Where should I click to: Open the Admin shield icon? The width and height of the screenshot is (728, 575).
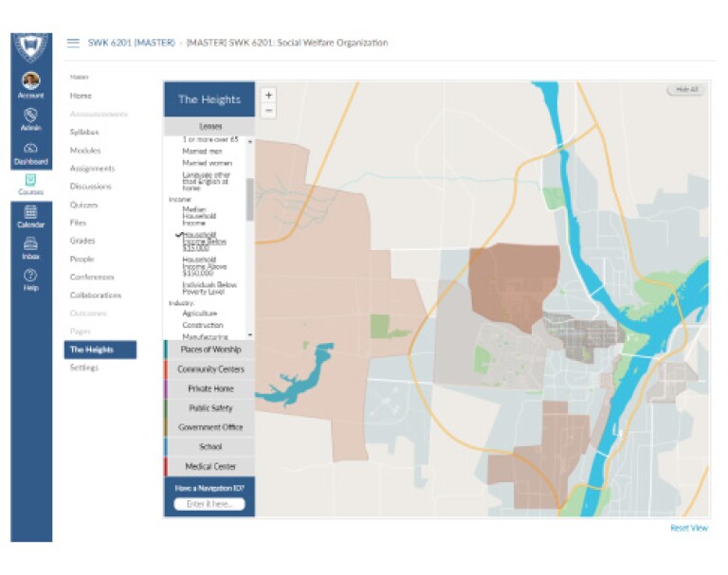[30, 115]
